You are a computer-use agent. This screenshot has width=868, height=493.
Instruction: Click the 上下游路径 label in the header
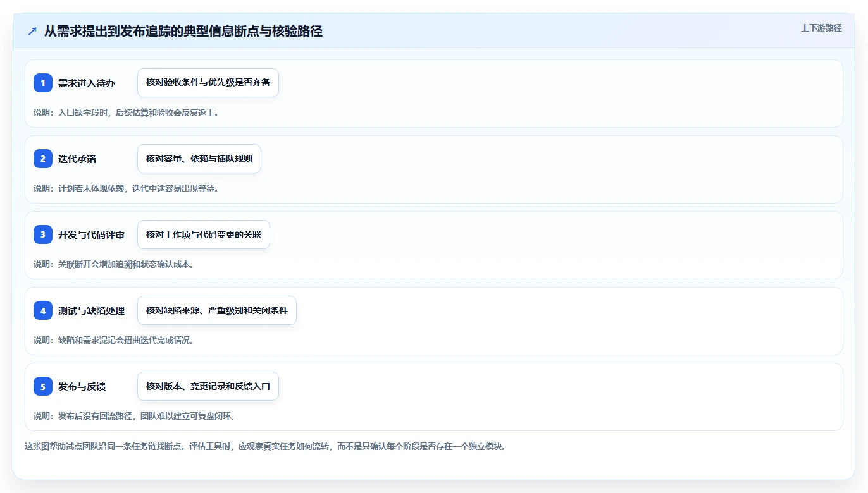click(821, 28)
